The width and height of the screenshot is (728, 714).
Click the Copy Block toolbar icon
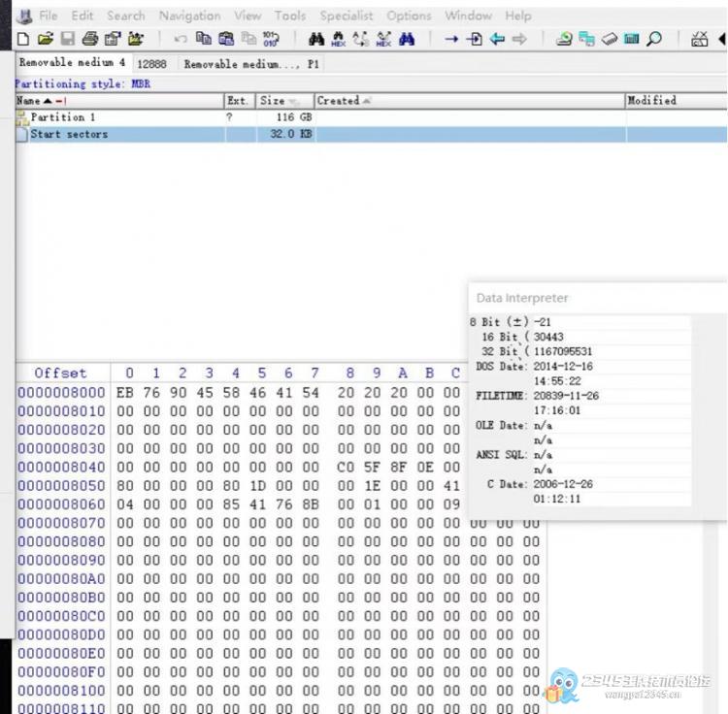click(x=203, y=39)
